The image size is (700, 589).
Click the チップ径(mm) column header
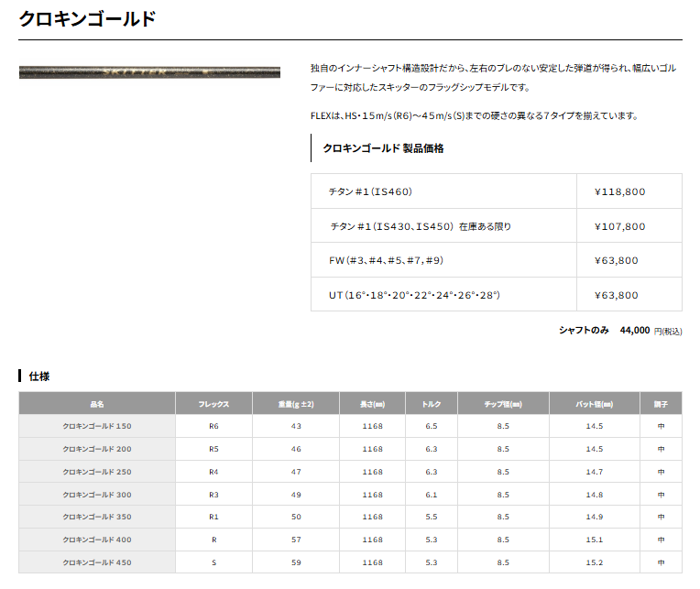tap(503, 404)
